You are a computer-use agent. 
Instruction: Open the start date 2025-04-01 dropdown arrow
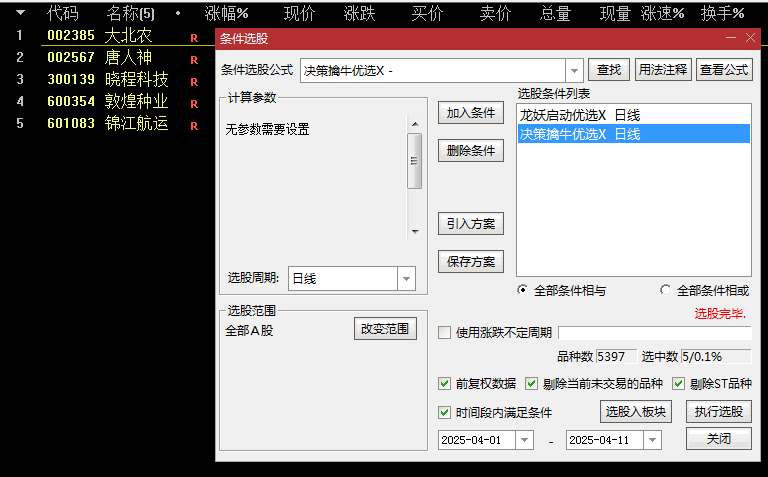(524, 440)
